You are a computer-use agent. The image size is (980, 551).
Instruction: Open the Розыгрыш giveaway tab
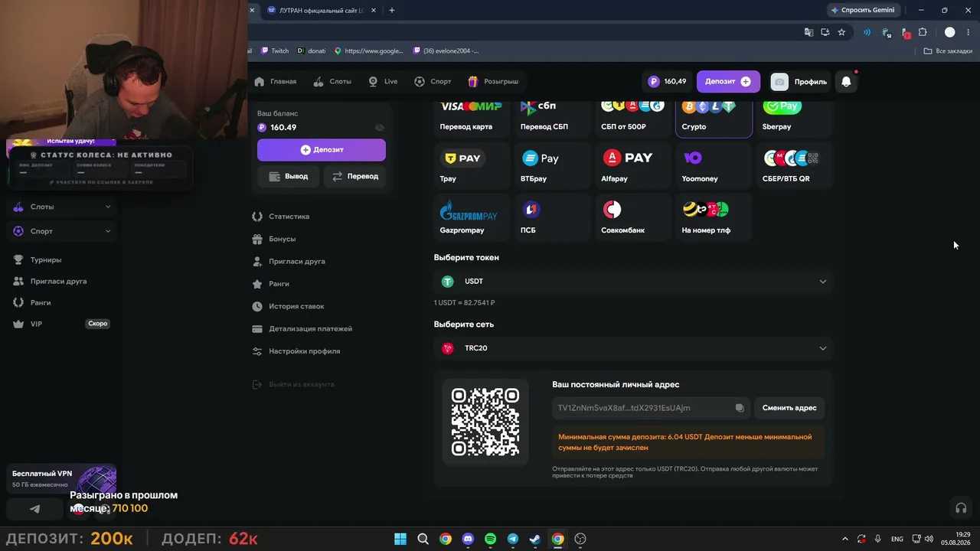tap(493, 81)
